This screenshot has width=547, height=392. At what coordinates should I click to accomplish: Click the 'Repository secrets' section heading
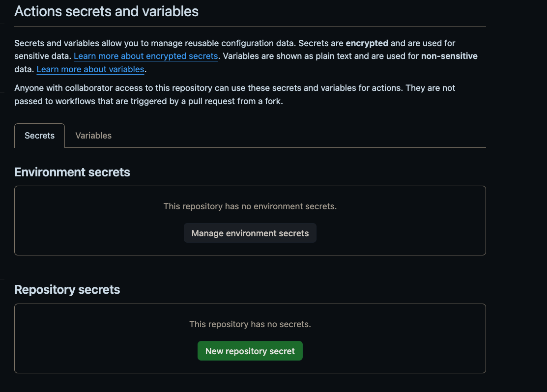click(x=67, y=290)
